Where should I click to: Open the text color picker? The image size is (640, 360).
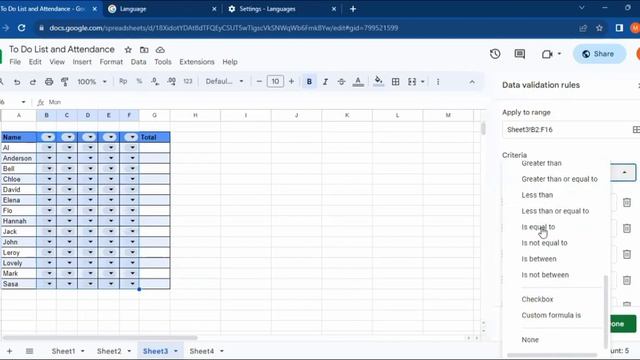(358, 82)
